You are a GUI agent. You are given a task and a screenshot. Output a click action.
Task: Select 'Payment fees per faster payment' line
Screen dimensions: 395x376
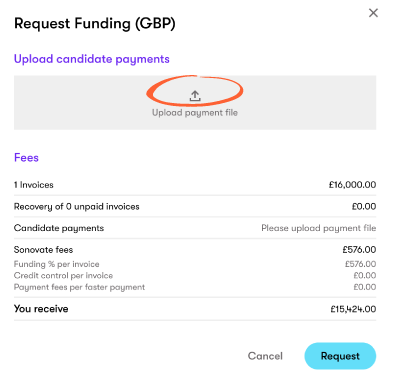[79, 287]
